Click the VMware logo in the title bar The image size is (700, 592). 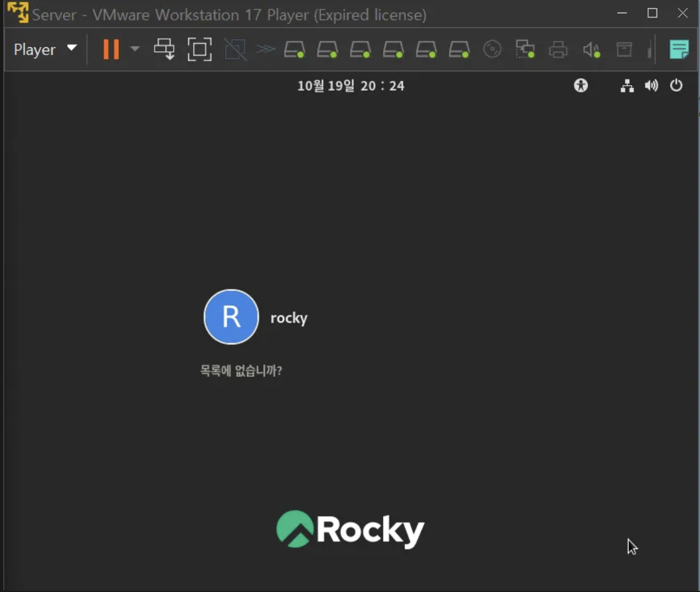pyautogui.click(x=18, y=12)
